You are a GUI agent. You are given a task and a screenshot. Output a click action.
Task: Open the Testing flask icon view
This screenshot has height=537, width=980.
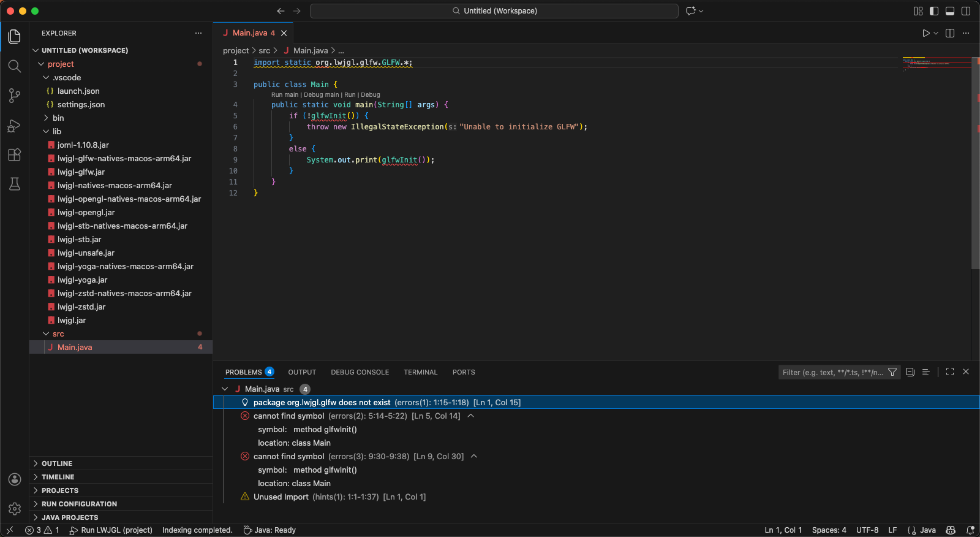[x=15, y=184]
